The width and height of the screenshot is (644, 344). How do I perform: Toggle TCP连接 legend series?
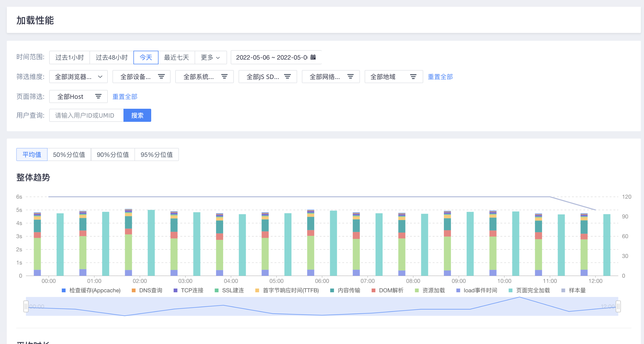[189, 290]
